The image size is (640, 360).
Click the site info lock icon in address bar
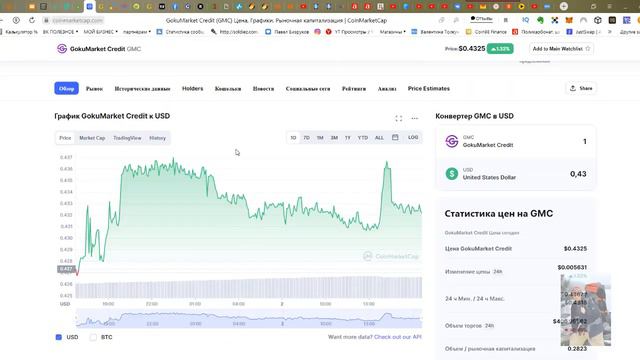tap(46, 20)
